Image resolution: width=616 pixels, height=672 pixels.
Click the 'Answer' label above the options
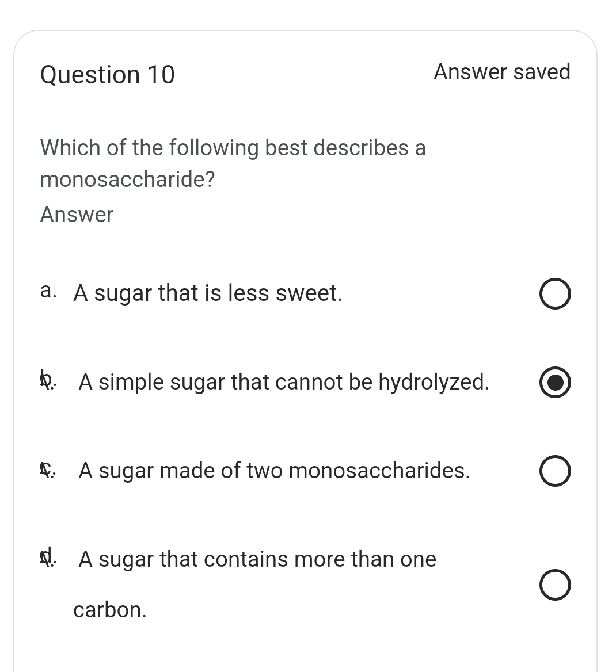pos(77,215)
